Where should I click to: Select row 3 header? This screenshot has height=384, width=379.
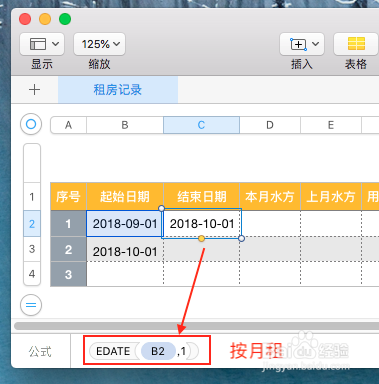tap(32, 249)
